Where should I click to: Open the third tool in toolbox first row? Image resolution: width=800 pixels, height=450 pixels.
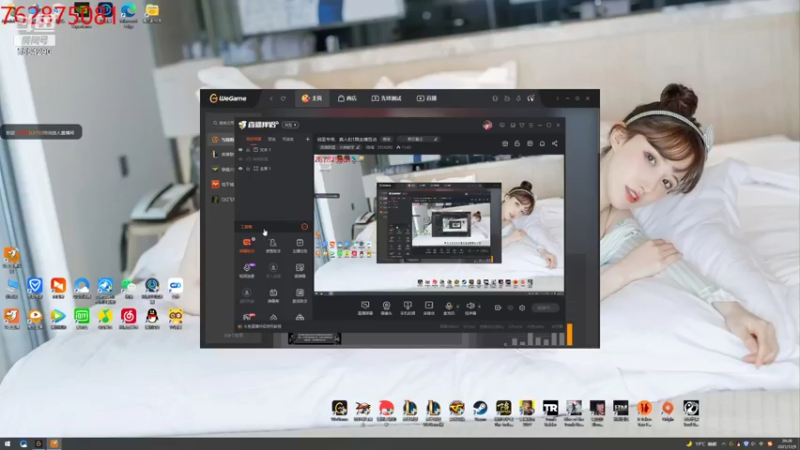(x=299, y=244)
